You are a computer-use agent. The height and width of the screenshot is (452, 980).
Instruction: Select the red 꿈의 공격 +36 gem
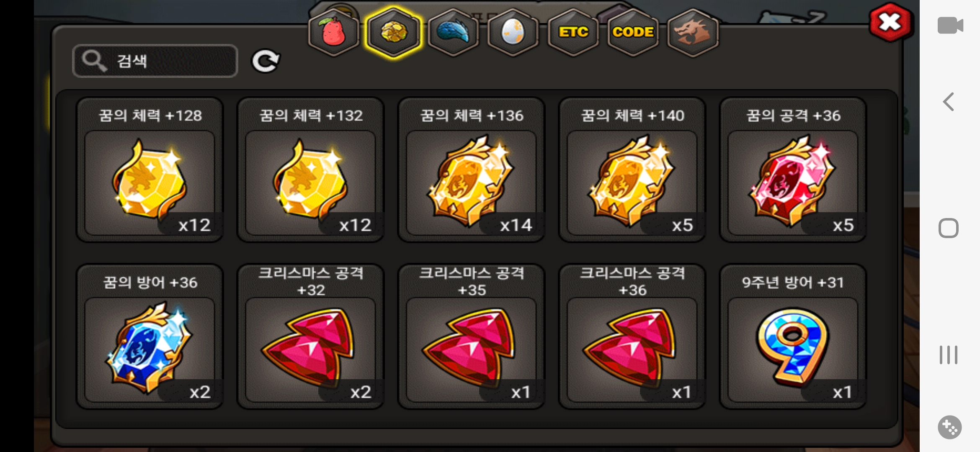pyautogui.click(x=793, y=170)
